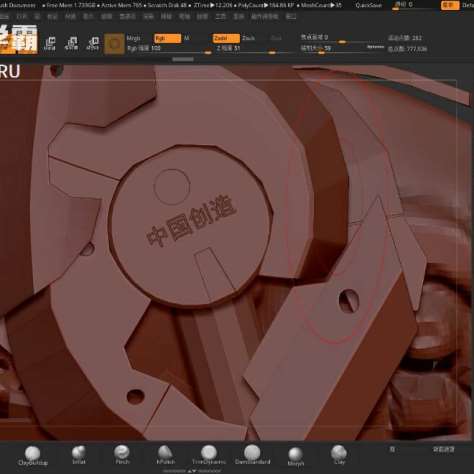Toggle the orange Rgb mode button

(167, 38)
